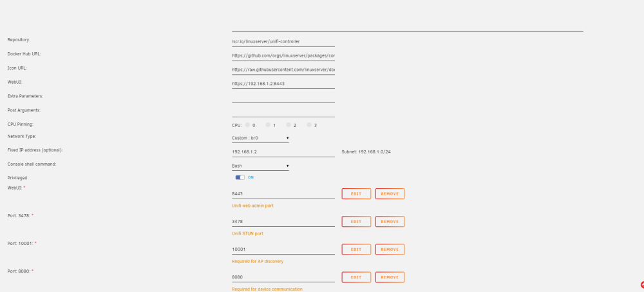Image resolution: width=644 pixels, height=292 pixels.
Task: Enable CPU 2 pinning checkbox
Action: [289, 124]
